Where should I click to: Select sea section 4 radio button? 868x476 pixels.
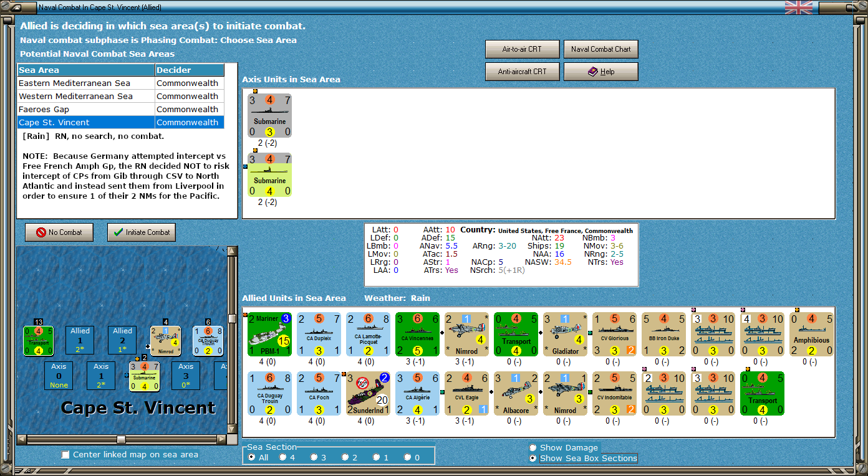[283, 457]
